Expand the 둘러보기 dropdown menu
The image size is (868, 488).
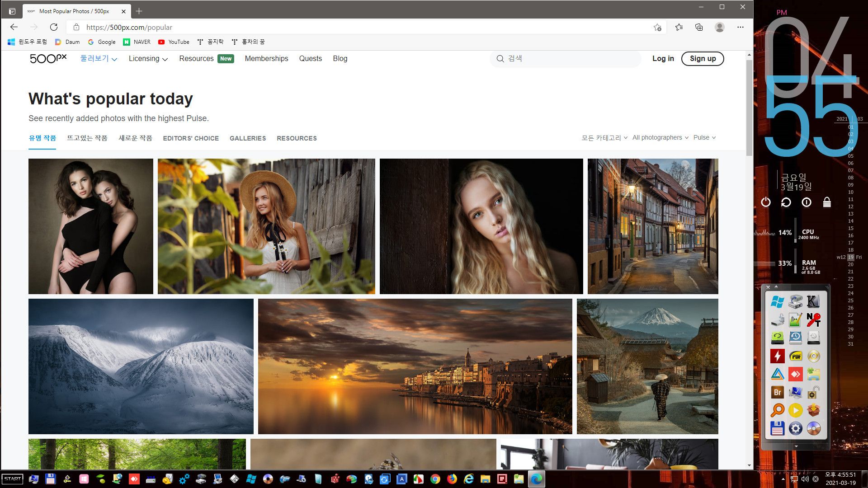(99, 59)
